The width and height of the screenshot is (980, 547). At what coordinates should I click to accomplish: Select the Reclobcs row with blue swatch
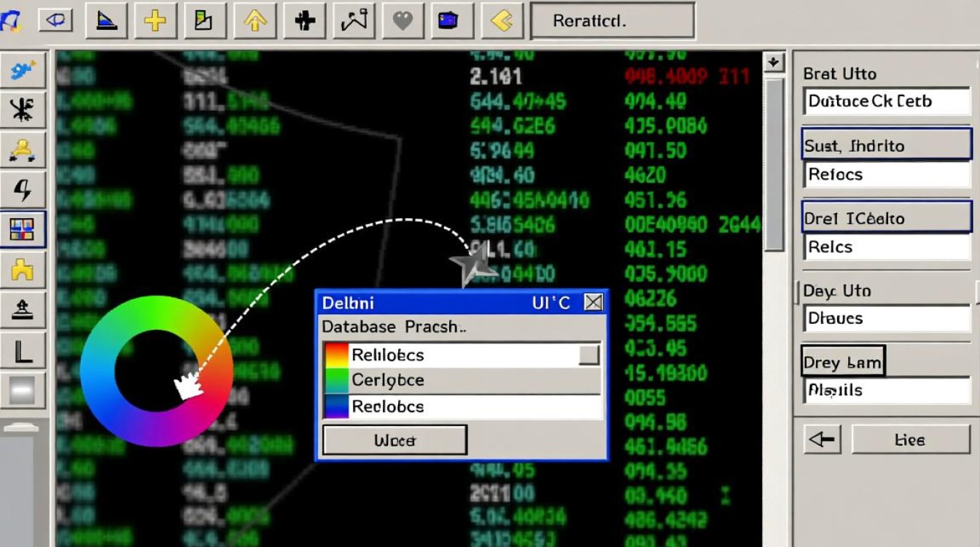461,406
